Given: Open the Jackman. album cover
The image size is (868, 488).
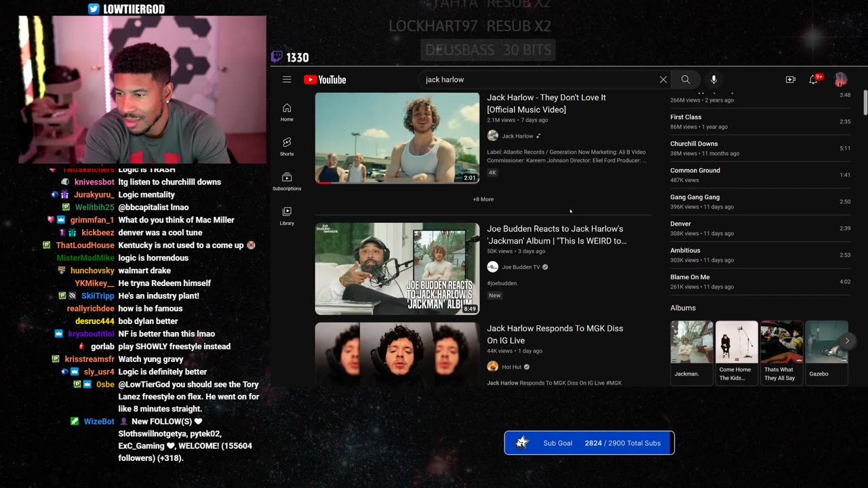Looking at the screenshot, I should pyautogui.click(x=692, y=343).
